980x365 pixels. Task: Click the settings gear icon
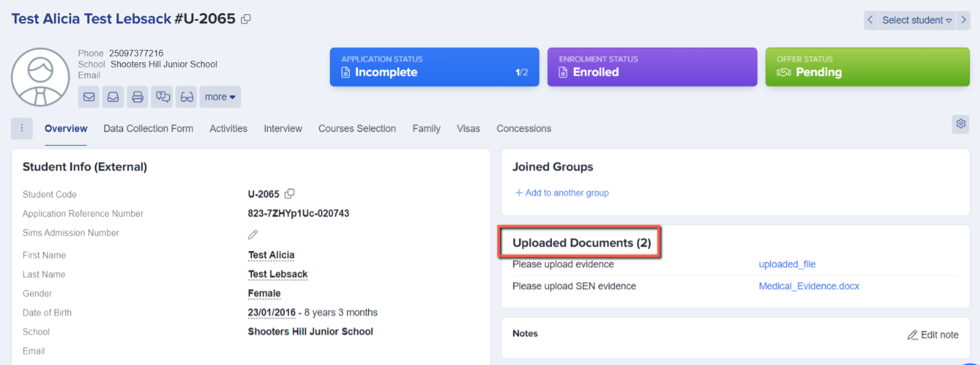point(961,124)
